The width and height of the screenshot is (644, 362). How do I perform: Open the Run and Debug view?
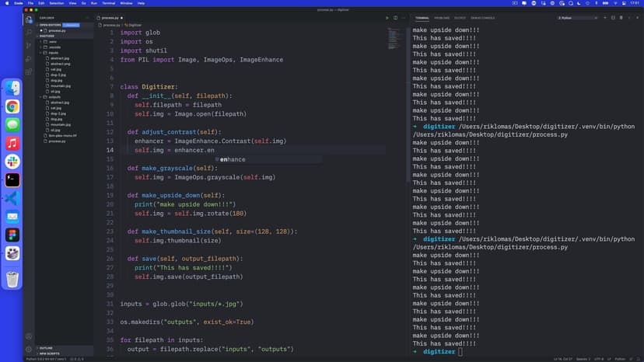click(29, 58)
